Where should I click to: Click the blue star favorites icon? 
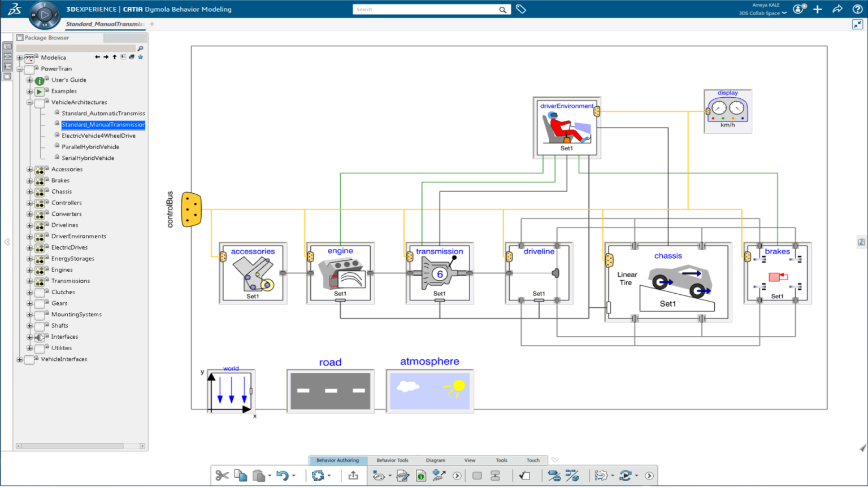(x=141, y=57)
